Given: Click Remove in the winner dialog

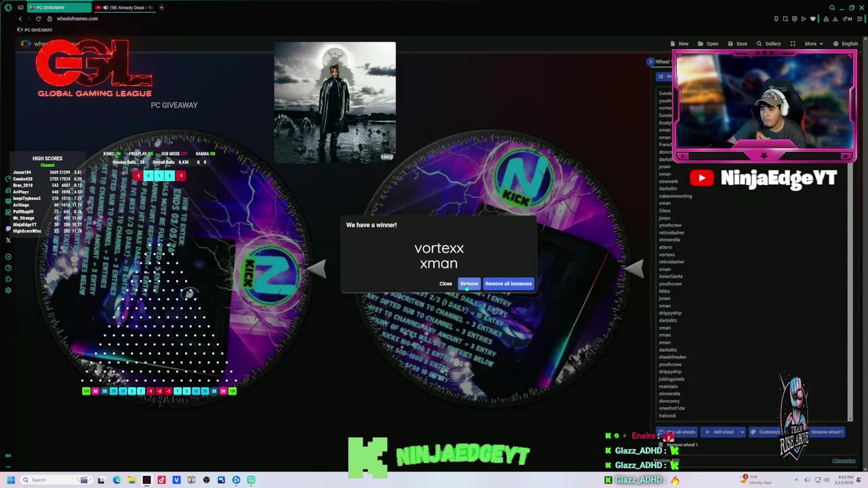Looking at the screenshot, I should click(469, 283).
